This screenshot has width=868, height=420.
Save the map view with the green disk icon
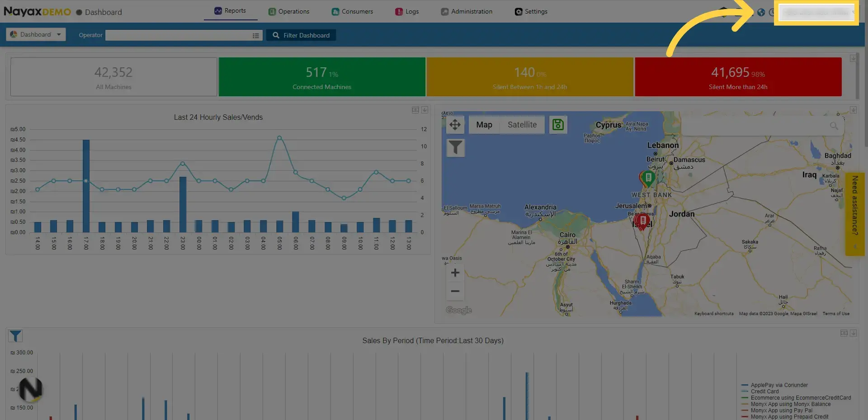(x=558, y=125)
